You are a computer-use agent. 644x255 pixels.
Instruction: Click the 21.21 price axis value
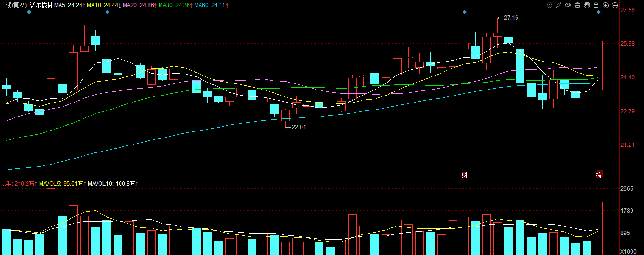click(x=628, y=145)
